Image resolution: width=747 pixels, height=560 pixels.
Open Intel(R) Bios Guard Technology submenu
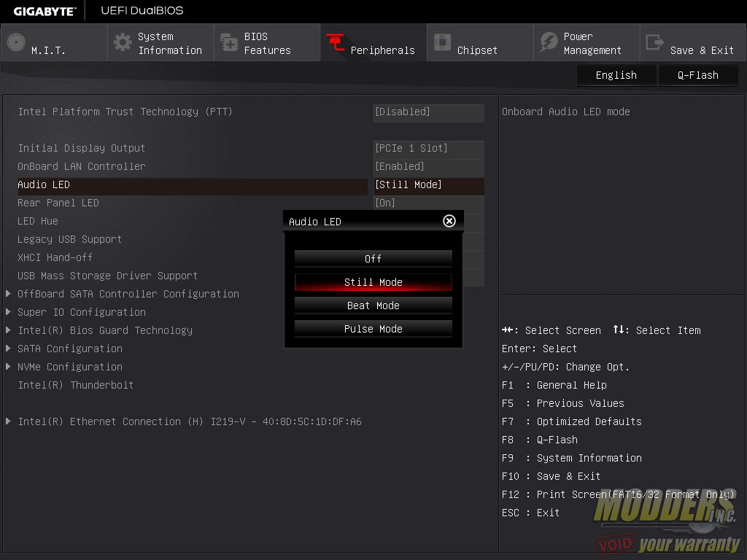pyautogui.click(x=105, y=330)
